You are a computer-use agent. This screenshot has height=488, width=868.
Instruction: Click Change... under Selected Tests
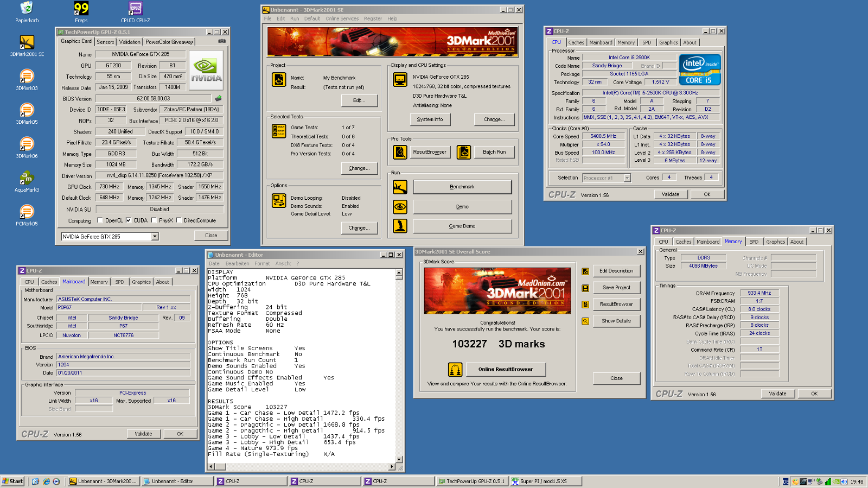pyautogui.click(x=359, y=168)
